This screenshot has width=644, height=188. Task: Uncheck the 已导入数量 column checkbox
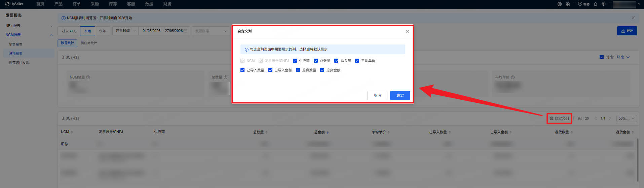click(242, 70)
